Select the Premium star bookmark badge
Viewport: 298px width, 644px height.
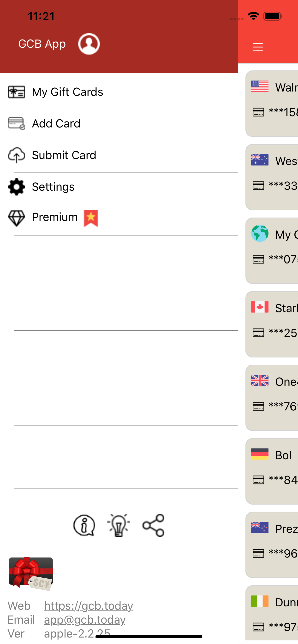point(91,218)
